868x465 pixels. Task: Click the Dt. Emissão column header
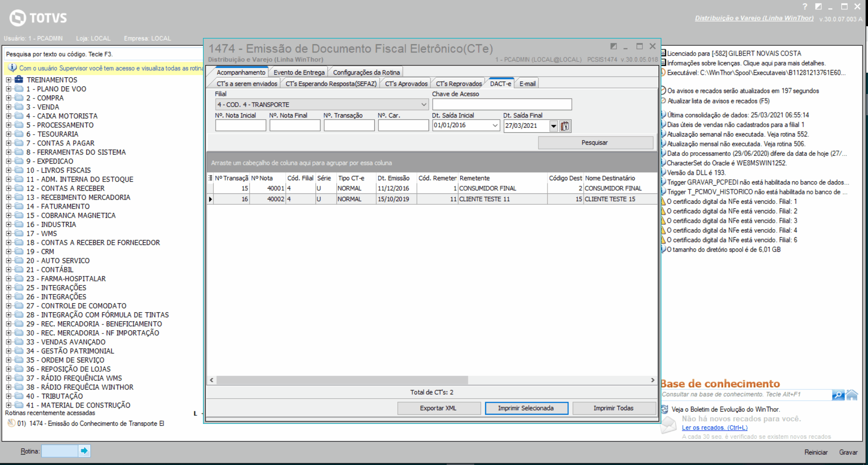[x=396, y=178]
